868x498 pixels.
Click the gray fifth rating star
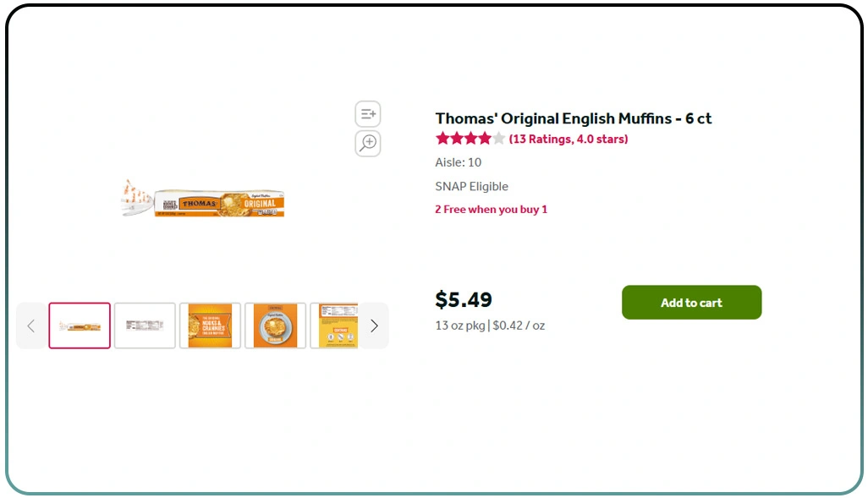tap(498, 139)
